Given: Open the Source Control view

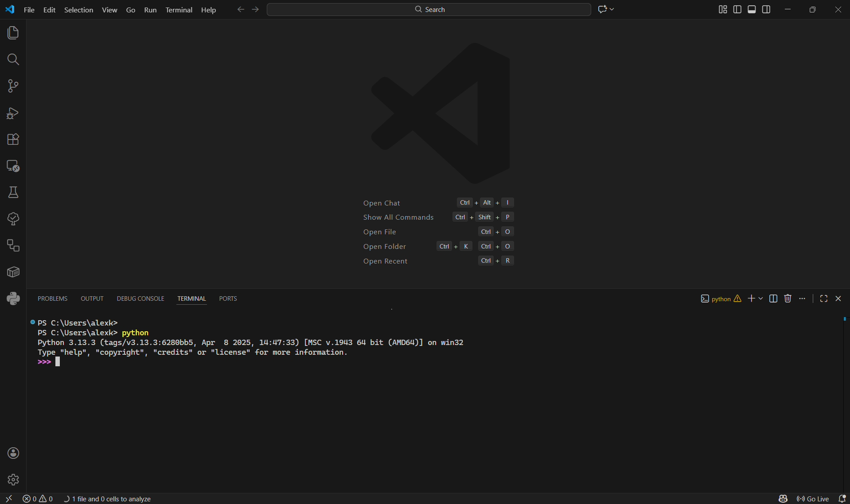Looking at the screenshot, I should 13,86.
